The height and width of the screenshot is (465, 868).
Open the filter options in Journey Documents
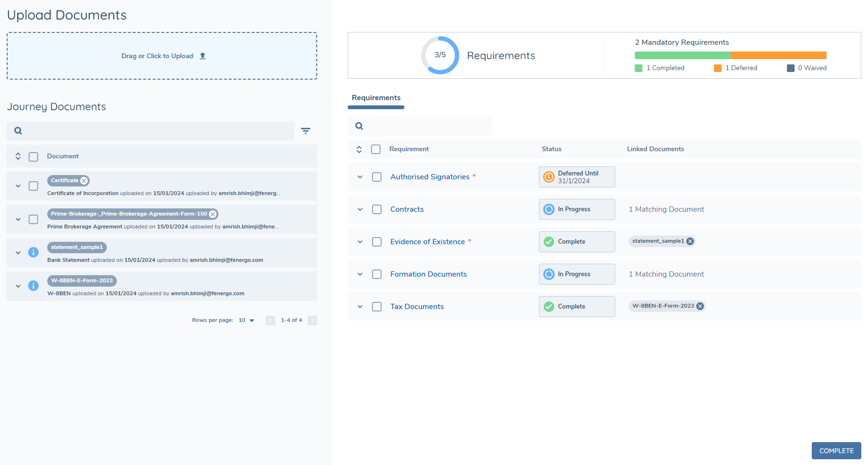pos(306,131)
